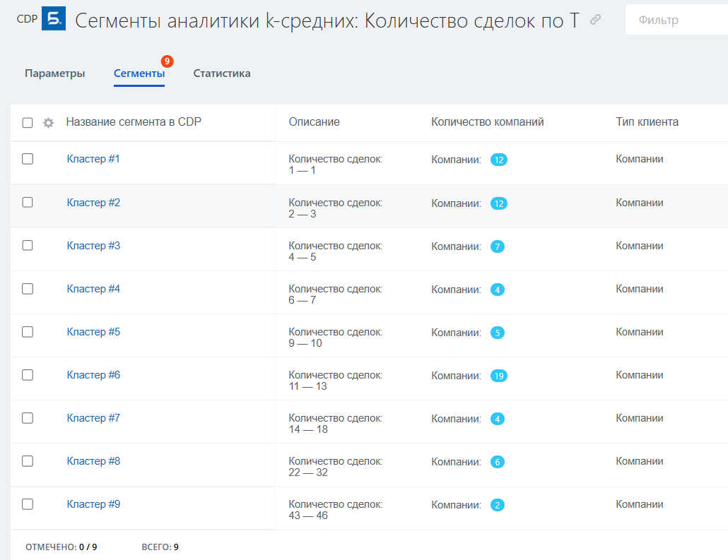Click the Название сегмента в CDP column header
Screen dimensions: 728x560
tap(134, 122)
